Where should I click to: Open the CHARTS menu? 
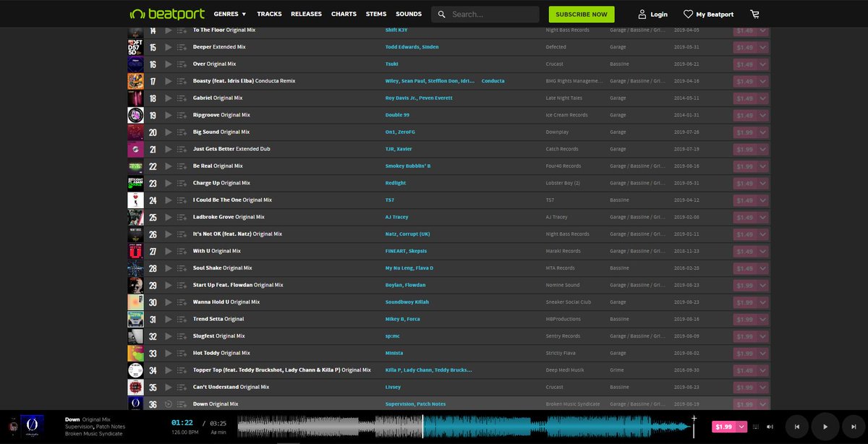[344, 14]
